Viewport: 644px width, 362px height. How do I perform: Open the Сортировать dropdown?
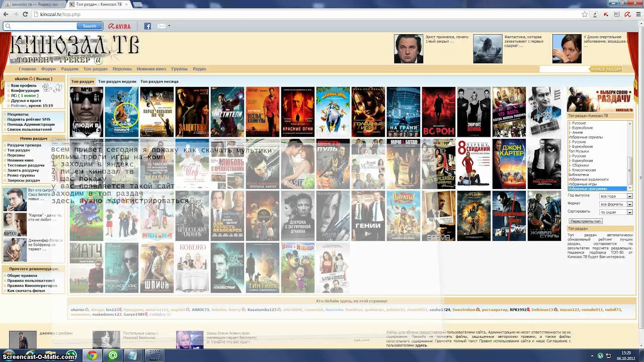(616, 212)
